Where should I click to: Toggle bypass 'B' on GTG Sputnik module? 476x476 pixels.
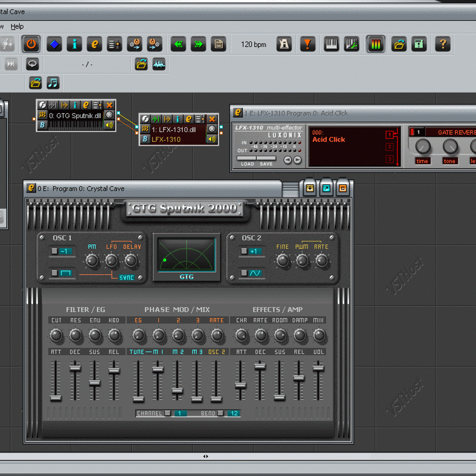click(x=42, y=125)
